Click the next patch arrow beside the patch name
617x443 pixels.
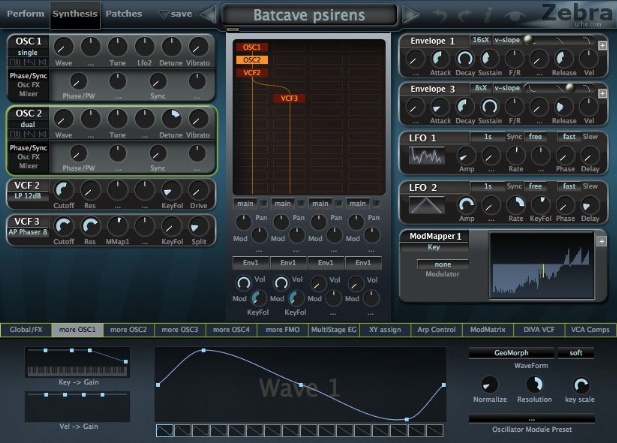click(x=410, y=15)
